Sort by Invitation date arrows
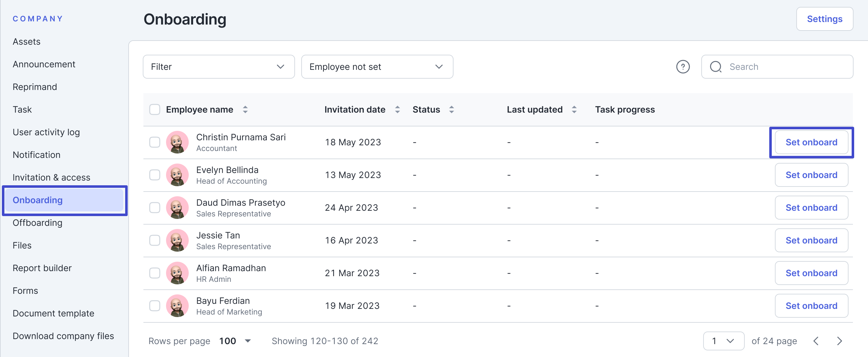 pyautogui.click(x=397, y=109)
